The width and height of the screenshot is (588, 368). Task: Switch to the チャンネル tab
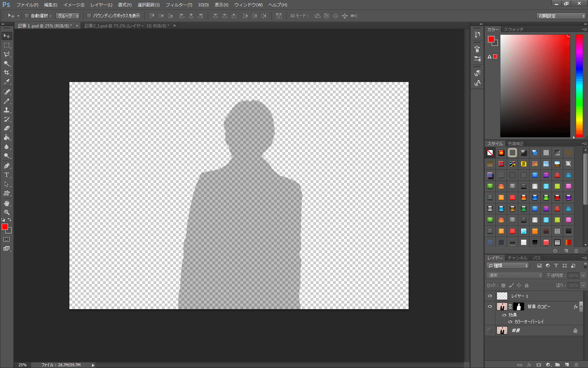[x=518, y=258]
